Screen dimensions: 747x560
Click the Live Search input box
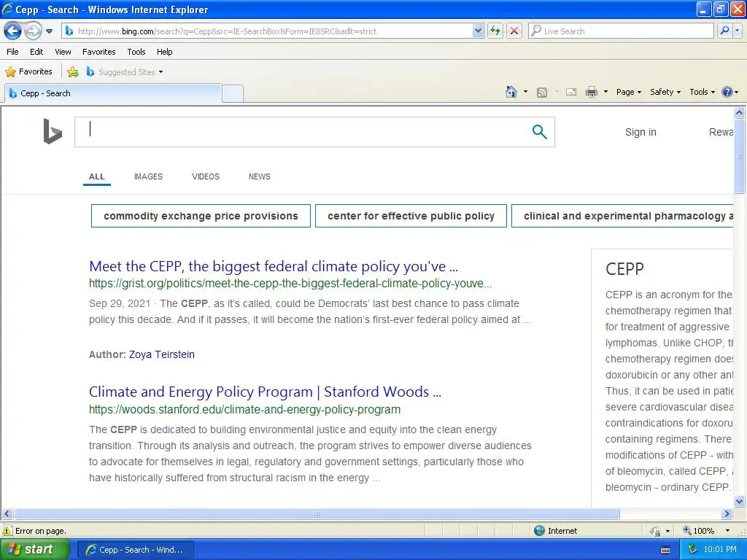(621, 31)
